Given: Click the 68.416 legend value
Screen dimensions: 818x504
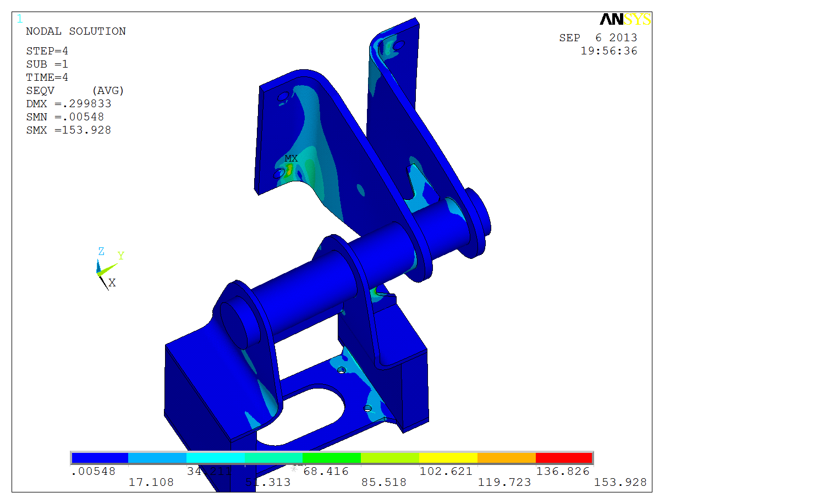Looking at the screenshot, I should click(326, 472).
